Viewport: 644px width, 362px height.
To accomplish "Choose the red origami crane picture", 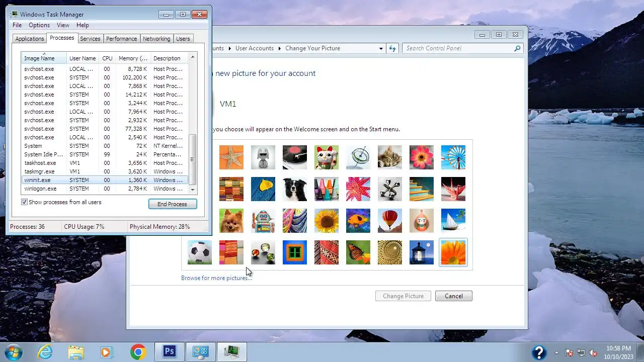I will click(453, 189).
